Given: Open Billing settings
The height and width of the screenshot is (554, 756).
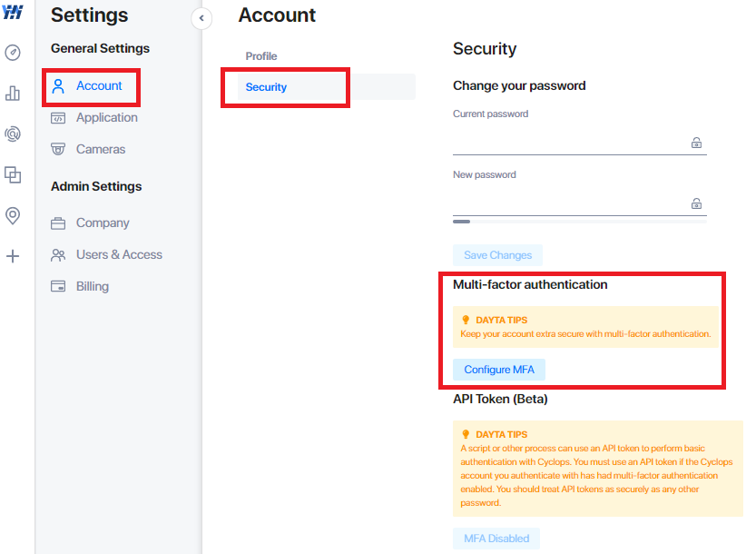Looking at the screenshot, I should coord(80,287).
